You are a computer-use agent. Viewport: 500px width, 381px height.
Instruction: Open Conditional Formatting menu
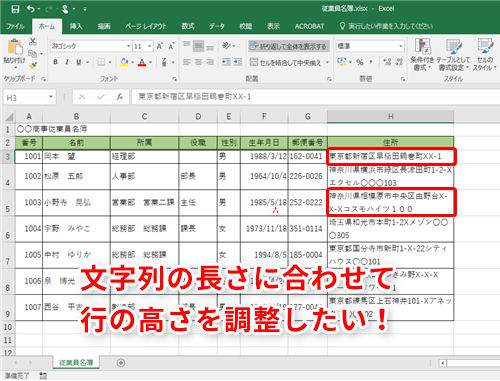(422, 54)
